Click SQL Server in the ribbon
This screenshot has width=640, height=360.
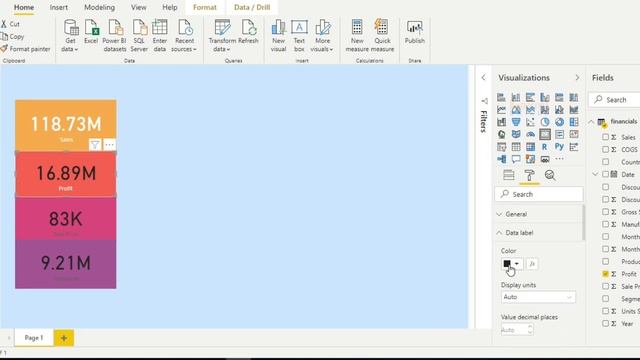point(139,36)
